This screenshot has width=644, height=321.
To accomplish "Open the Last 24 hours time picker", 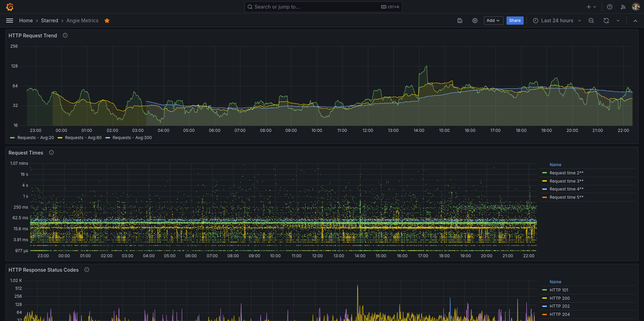I will (x=557, y=21).
